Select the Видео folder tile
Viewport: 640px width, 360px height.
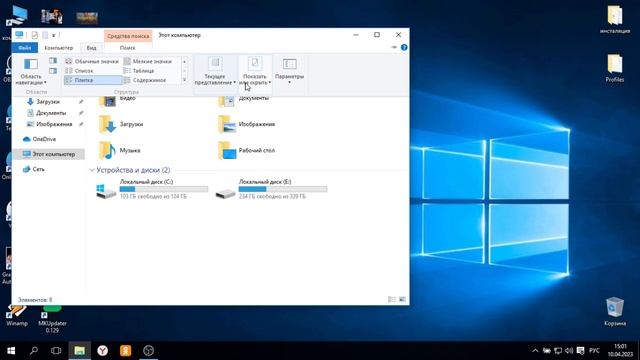tap(118, 100)
